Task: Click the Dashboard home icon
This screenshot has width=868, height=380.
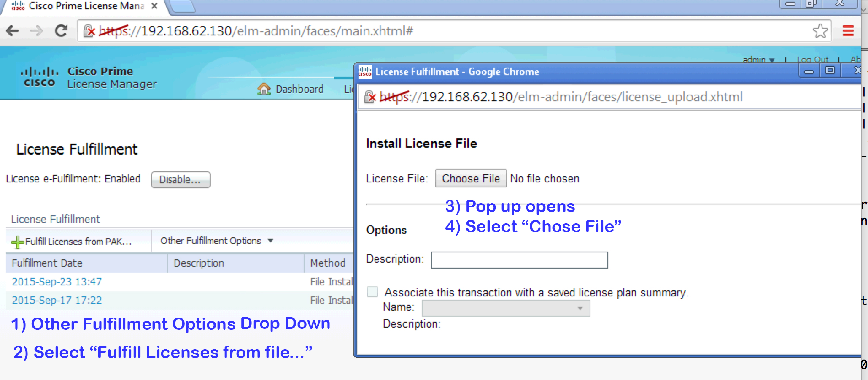Action: (264, 89)
